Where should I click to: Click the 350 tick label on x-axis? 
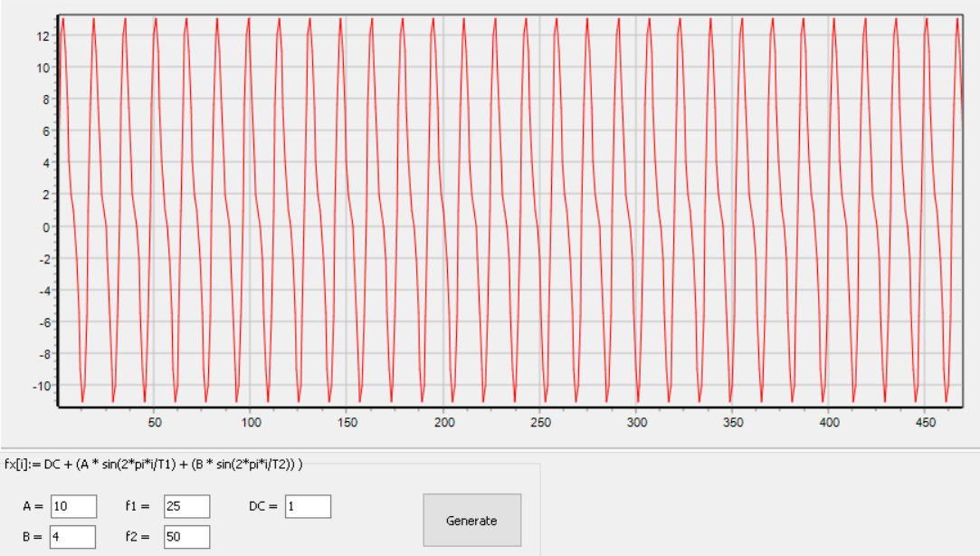tap(733, 423)
